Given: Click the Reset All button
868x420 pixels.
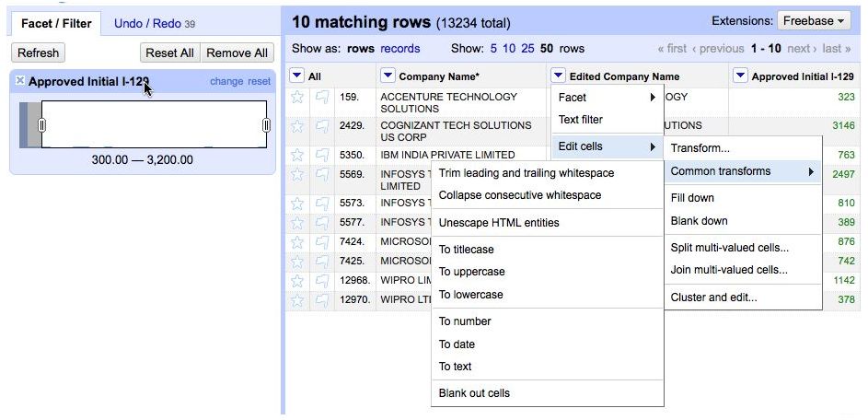Looking at the screenshot, I should pyautogui.click(x=170, y=53).
